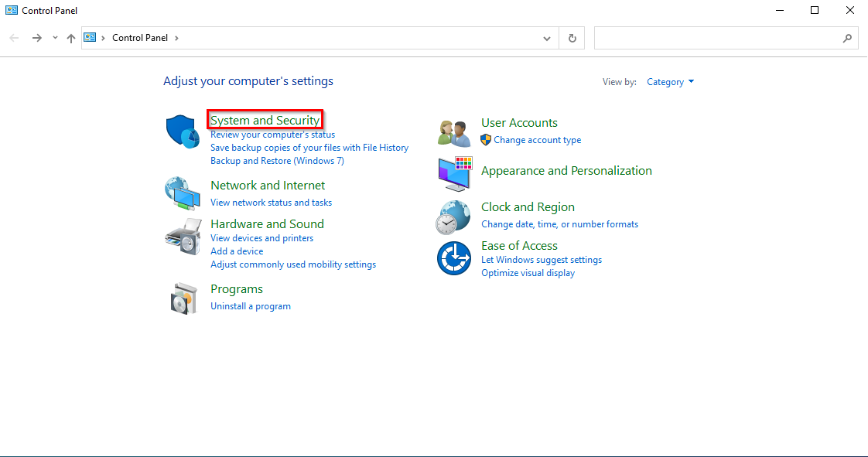
Task: Open Adjust commonly used mobility settings
Action: (x=293, y=264)
